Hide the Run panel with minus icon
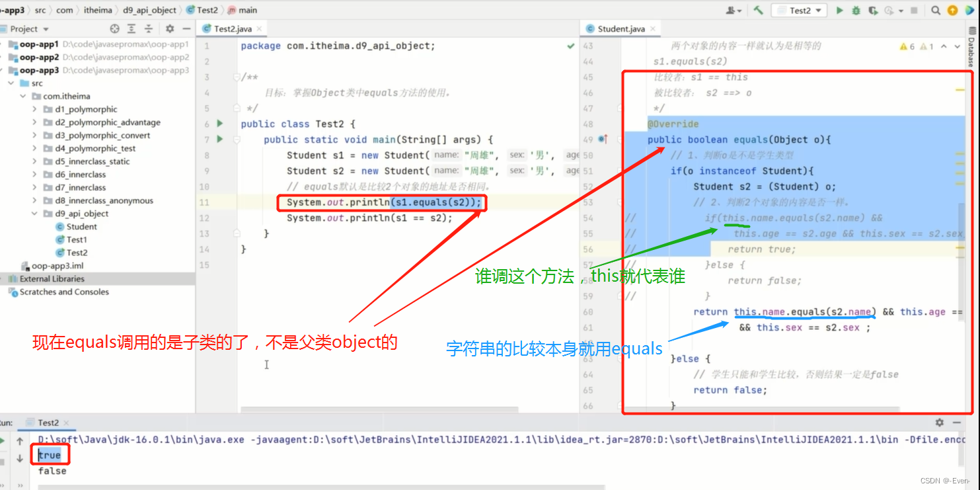 (x=956, y=422)
